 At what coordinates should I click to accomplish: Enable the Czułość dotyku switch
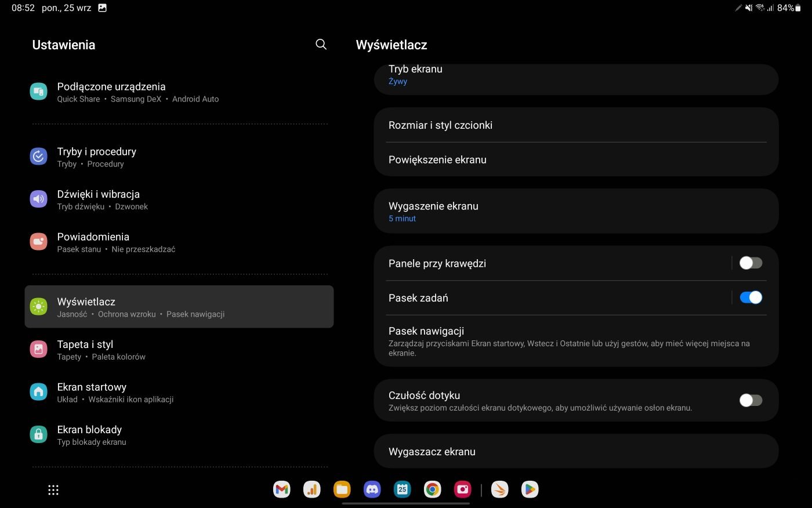(751, 400)
